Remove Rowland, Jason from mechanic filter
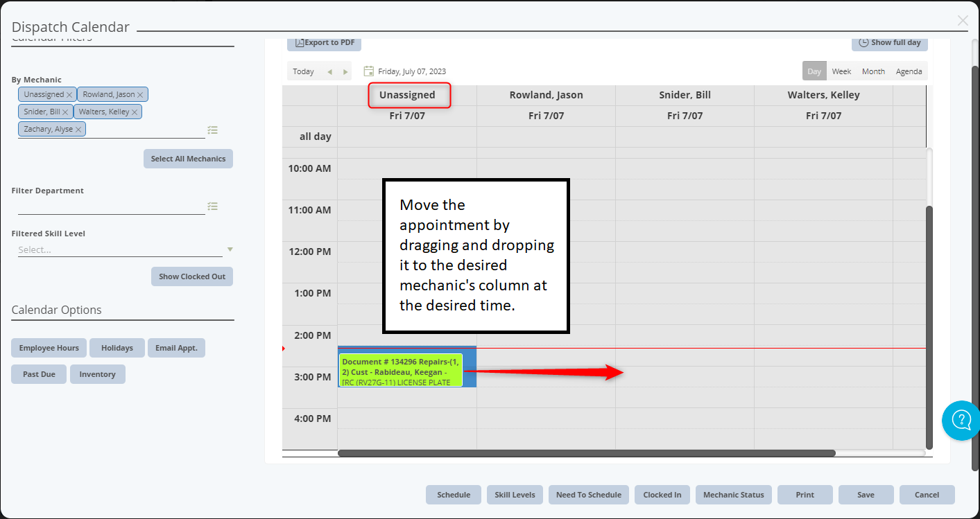980x519 pixels. (140, 95)
